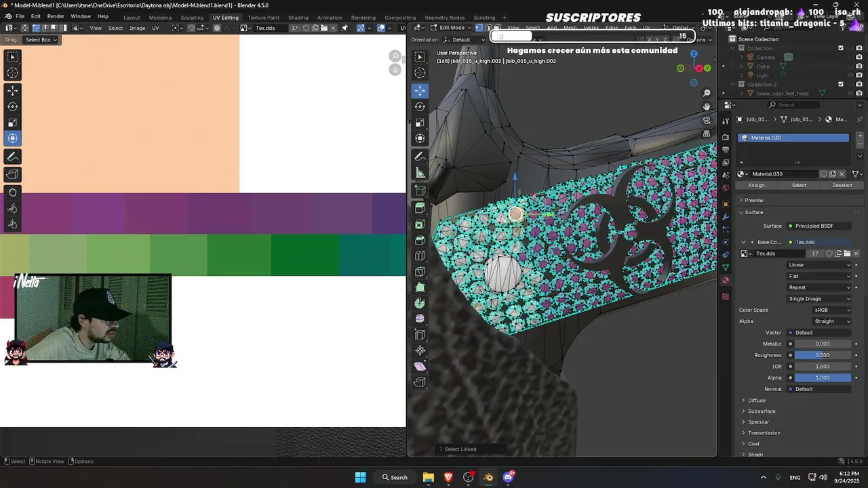
Task: Select the Scale tool in 3D viewport toolbar
Action: pos(420,123)
